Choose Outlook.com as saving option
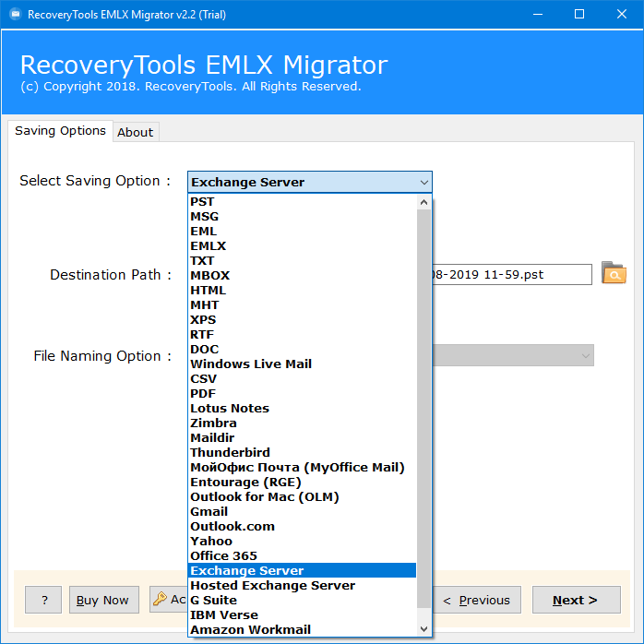 (302, 527)
